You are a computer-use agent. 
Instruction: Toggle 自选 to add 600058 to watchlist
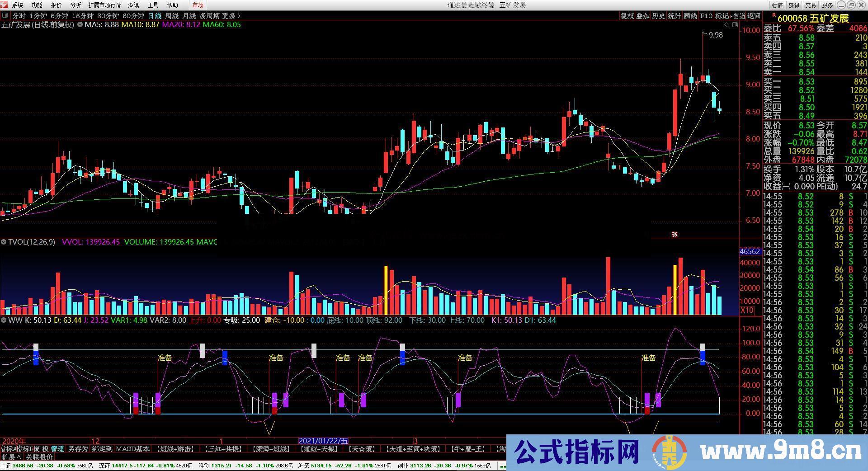tap(739, 15)
